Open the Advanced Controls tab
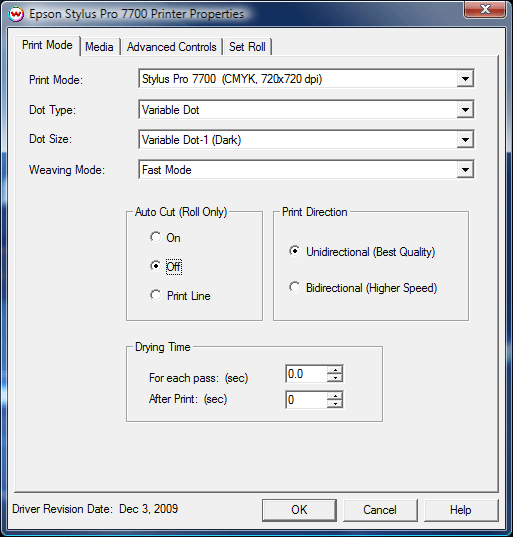The width and height of the screenshot is (513, 537). pos(172,47)
